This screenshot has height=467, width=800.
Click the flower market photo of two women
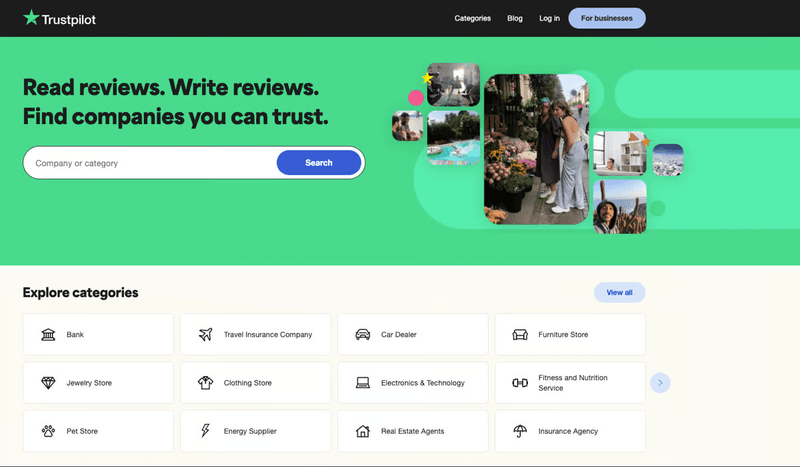coord(536,149)
